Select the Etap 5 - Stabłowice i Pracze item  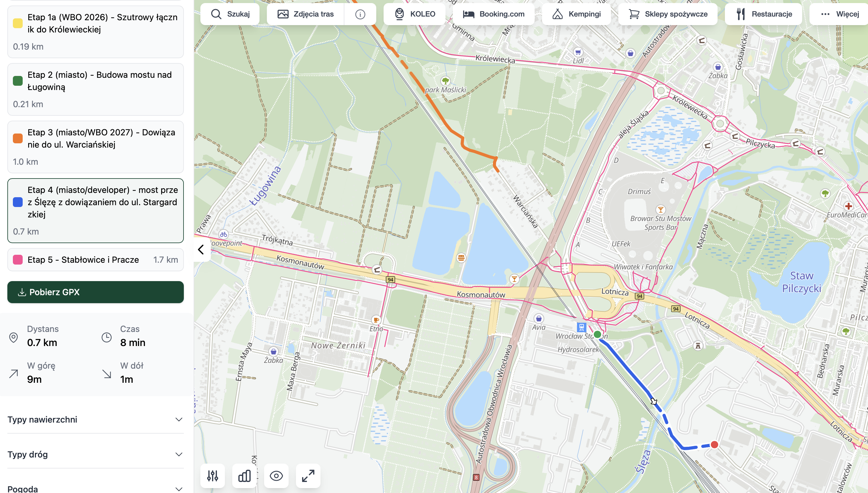[x=96, y=260]
